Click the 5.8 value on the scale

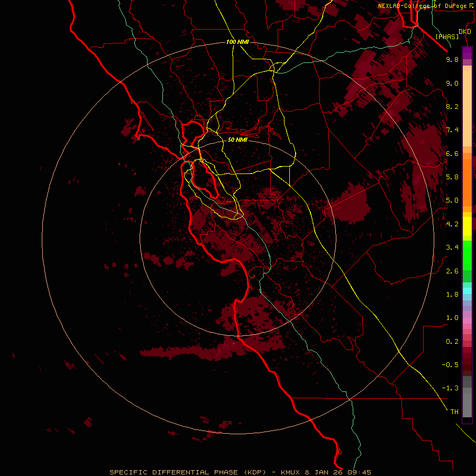(x=452, y=177)
